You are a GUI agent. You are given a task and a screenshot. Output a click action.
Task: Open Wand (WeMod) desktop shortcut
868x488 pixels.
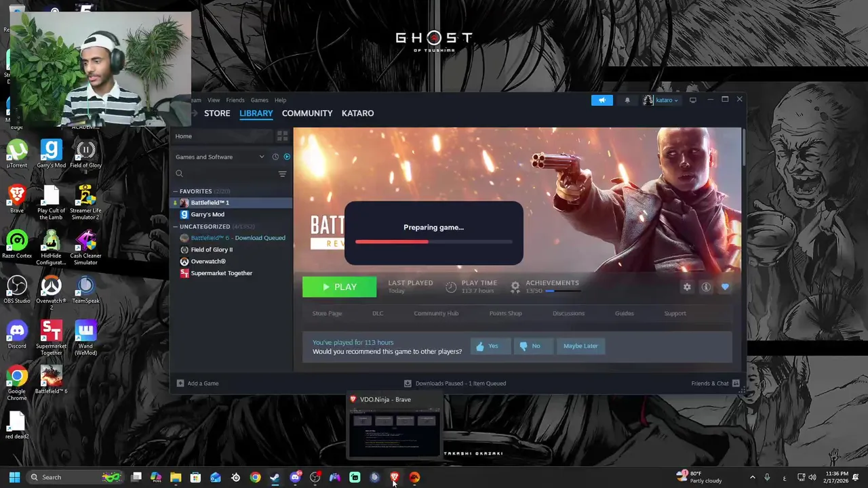85,338
